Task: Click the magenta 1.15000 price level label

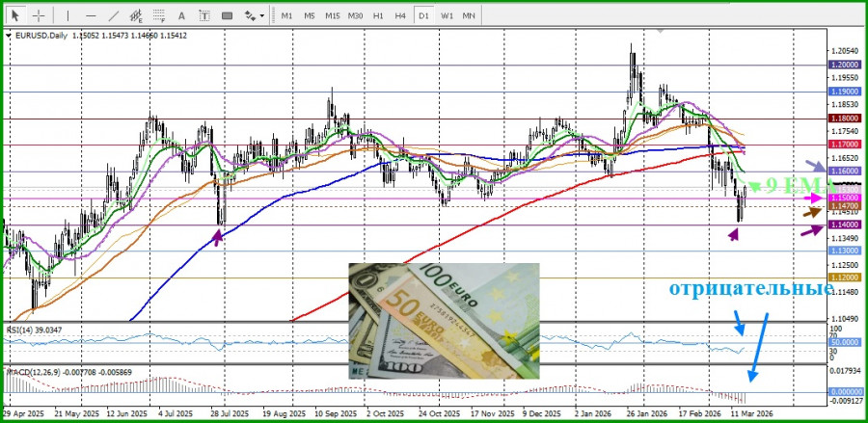Action: click(843, 198)
